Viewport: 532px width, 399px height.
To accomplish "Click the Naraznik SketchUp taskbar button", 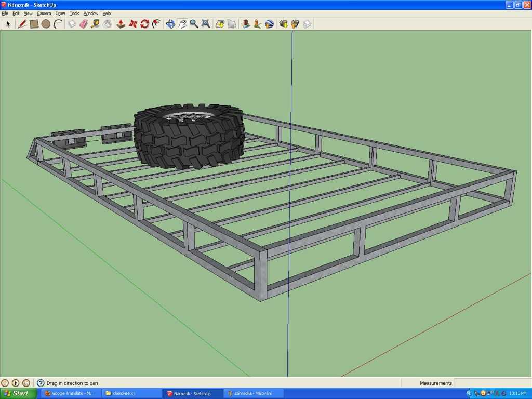I will coord(192,394).
